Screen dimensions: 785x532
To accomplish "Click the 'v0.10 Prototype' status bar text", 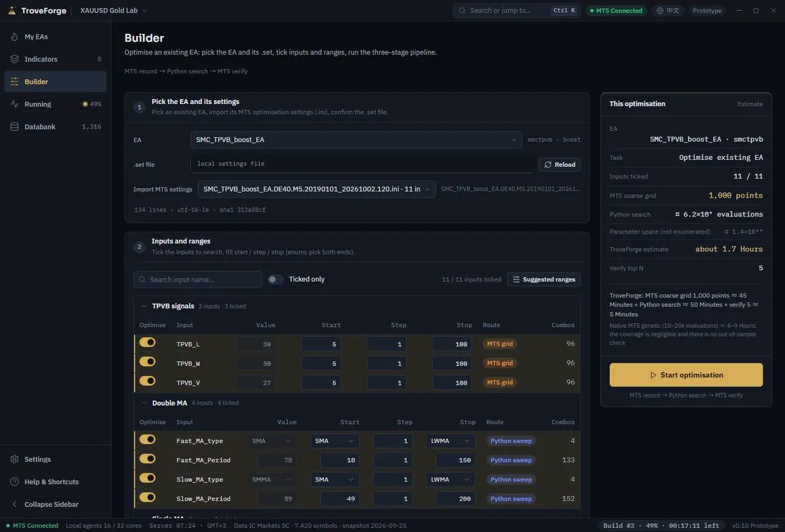I will click(x=755, y=525).
